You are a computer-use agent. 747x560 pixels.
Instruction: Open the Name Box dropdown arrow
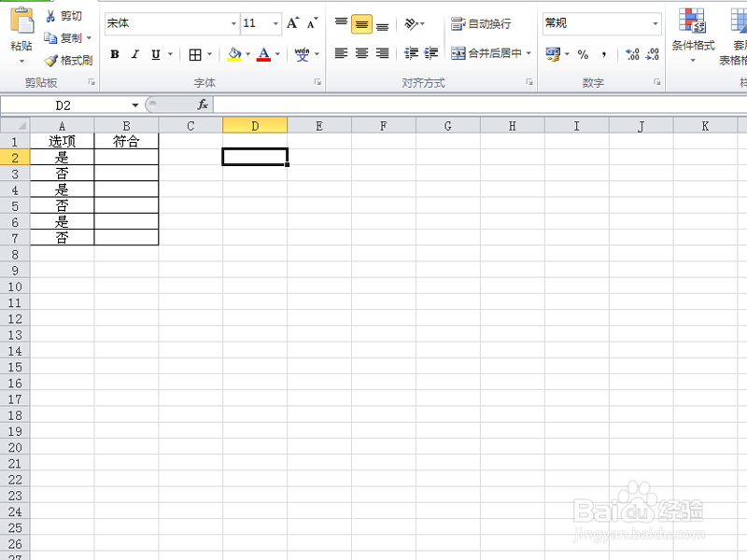click(x=135, y=105)
